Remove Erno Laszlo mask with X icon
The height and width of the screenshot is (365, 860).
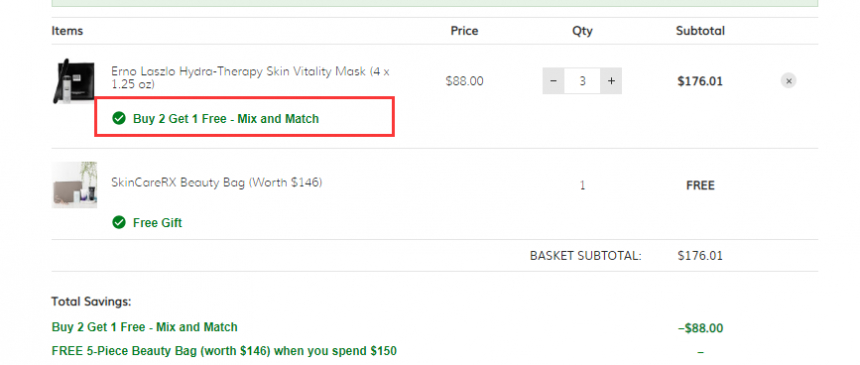(788, 81)
